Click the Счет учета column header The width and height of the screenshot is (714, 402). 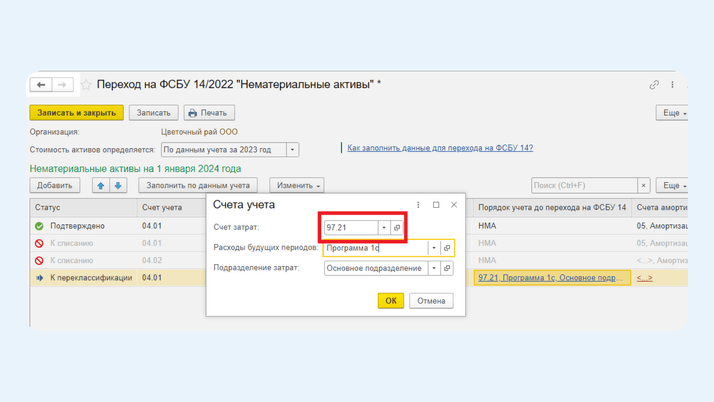[x=171, y=208]
